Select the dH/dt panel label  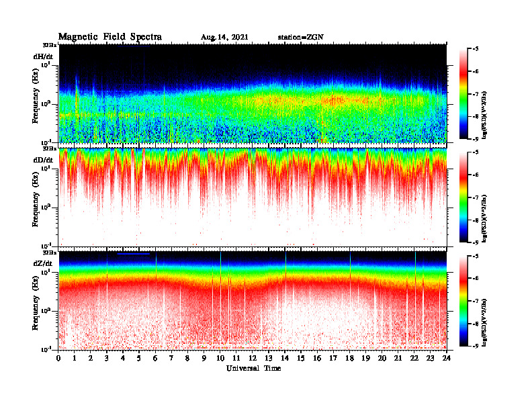(x=43, y=56)
